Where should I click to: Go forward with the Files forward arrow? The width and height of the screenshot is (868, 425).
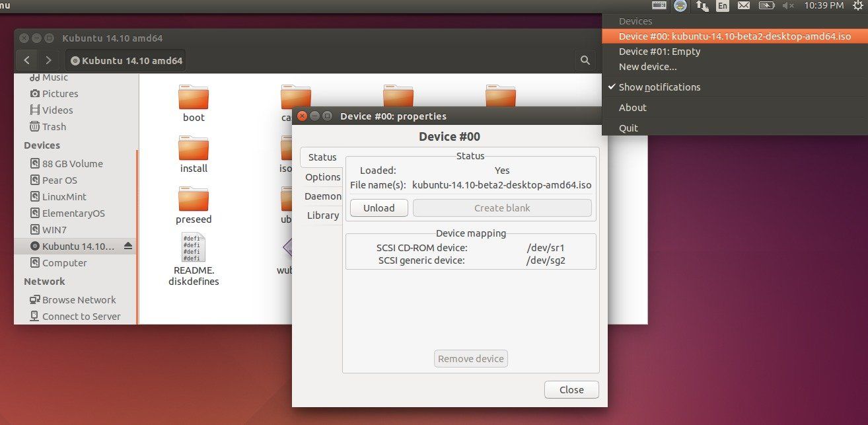click(48, 60)
